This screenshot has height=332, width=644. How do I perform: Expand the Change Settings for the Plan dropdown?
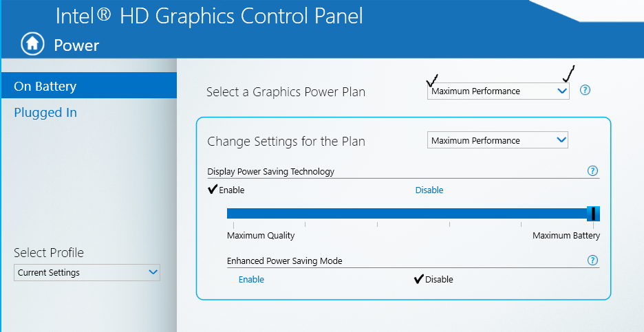(497, 140)
